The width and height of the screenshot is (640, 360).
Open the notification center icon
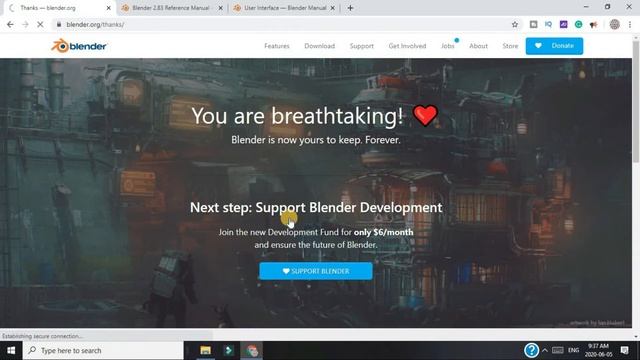(x=624, y=350)
